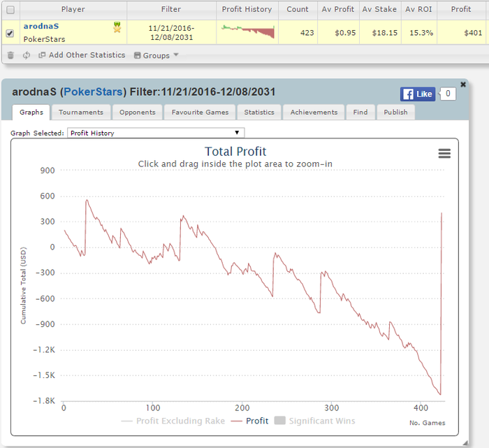Click the $401 profit cell
This screenshot has height=448, width=489.
click(461, 33)
